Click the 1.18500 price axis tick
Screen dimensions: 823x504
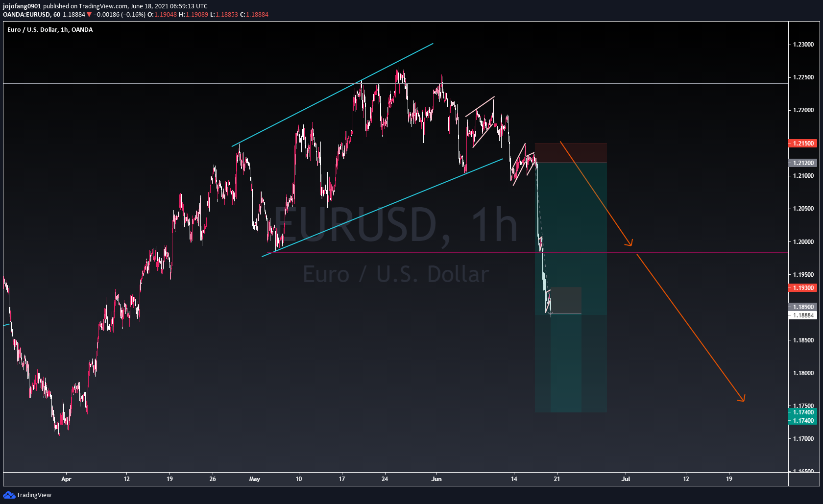[x=803, y=340]
